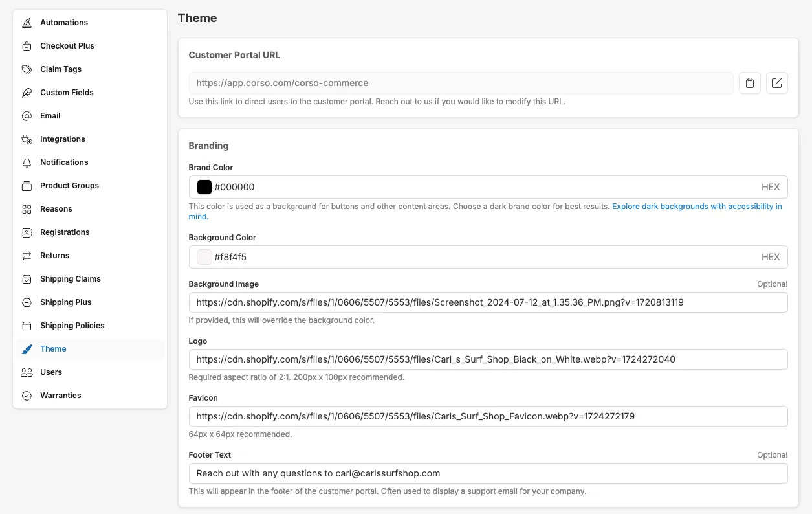Click the Integrations plug icon
This screenshot has height=514, width=812.
(x=27, y=139)
